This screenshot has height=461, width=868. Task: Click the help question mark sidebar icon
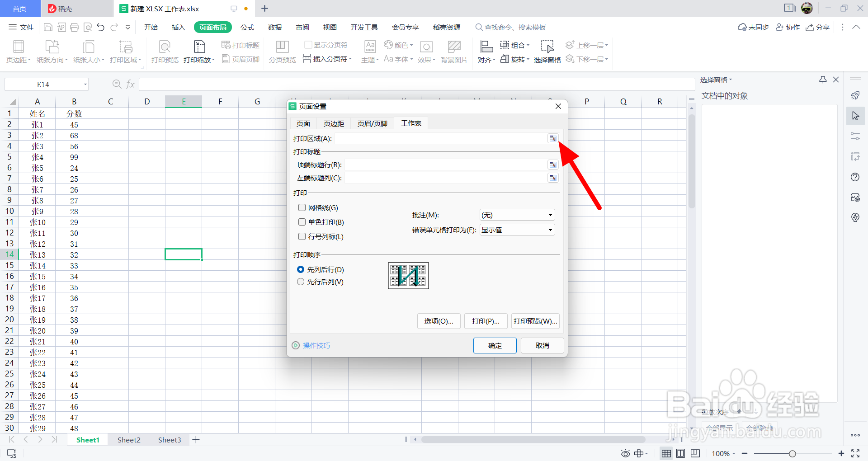pyautogui.click(x=855, y=177)
